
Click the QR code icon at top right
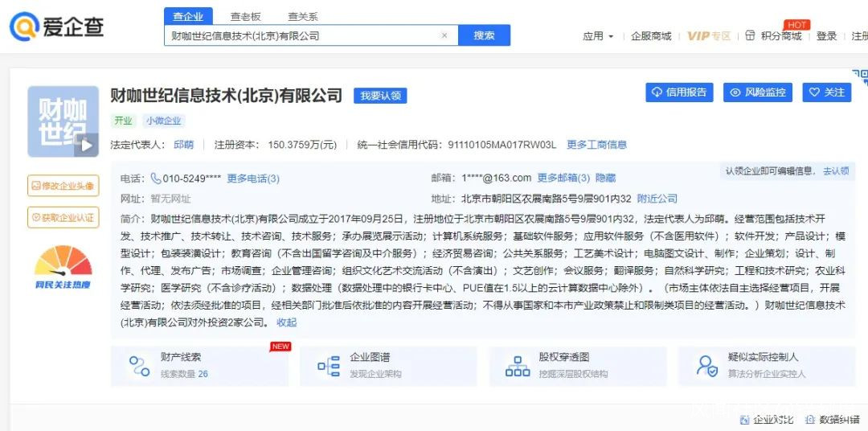click(x=860, y=76)
